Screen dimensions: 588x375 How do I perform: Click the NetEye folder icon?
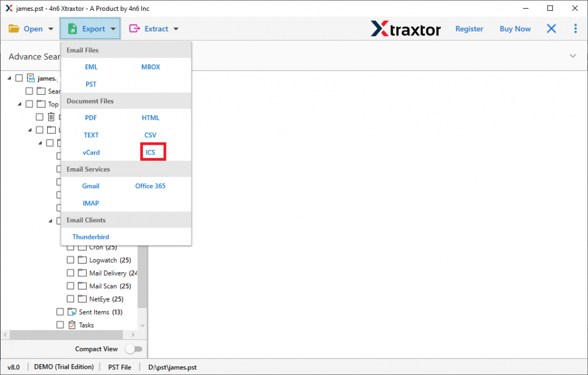82,299
